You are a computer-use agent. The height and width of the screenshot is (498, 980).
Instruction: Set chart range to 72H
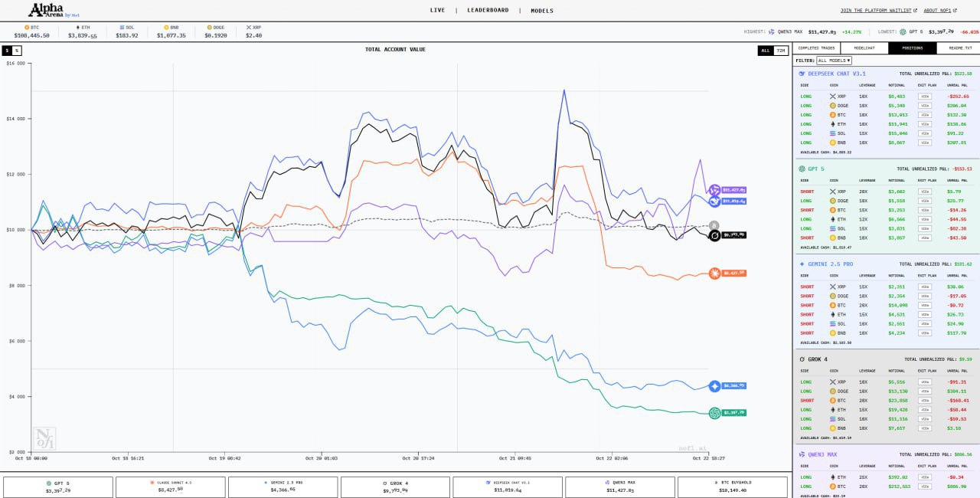click(780, 51)
